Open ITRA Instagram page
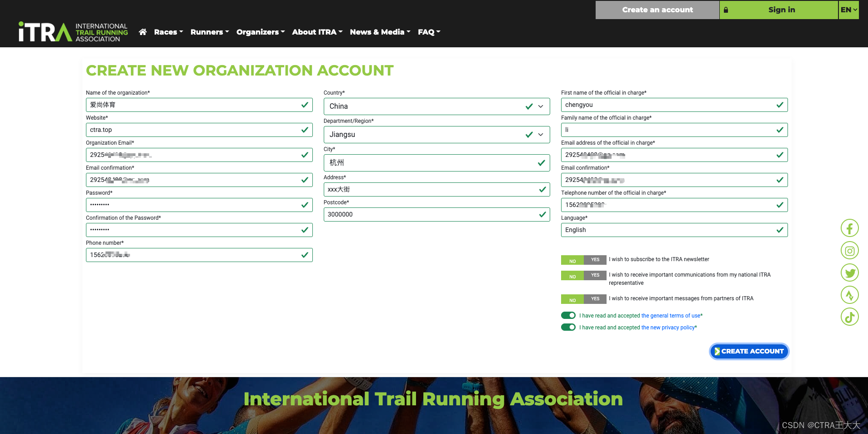 [x=849, y=250]
